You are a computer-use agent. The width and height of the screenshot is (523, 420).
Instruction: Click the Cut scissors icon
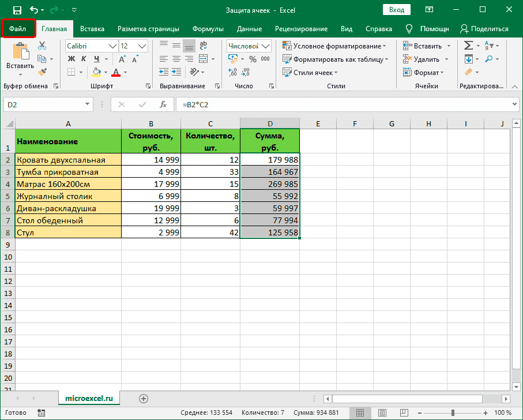click(42, 46)
